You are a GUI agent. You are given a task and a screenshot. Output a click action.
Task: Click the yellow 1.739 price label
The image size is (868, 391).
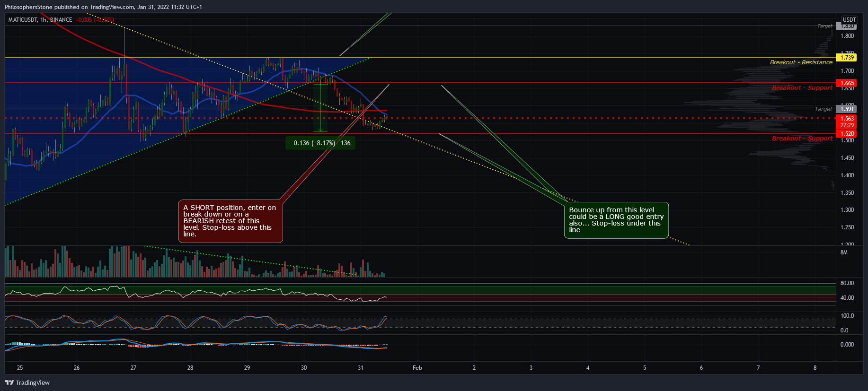click(x=847, y=58)
